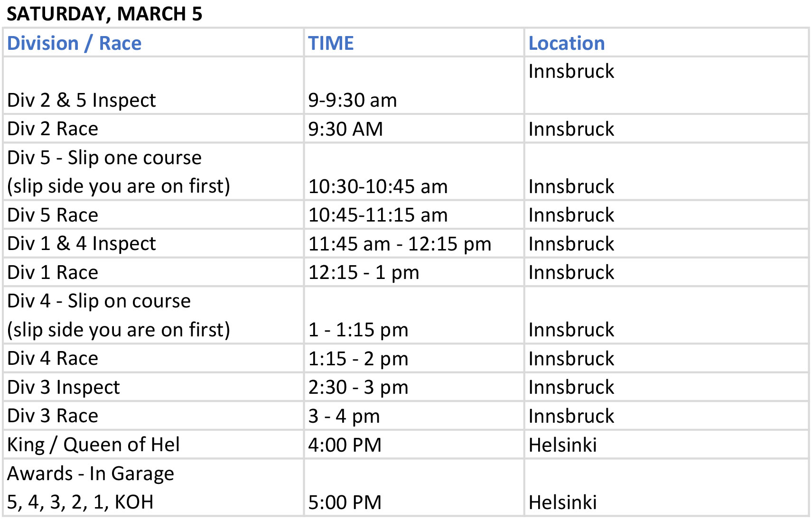Click the "3 - 4 pm" time cell
The image size is (812, 519).
[344, 416]
